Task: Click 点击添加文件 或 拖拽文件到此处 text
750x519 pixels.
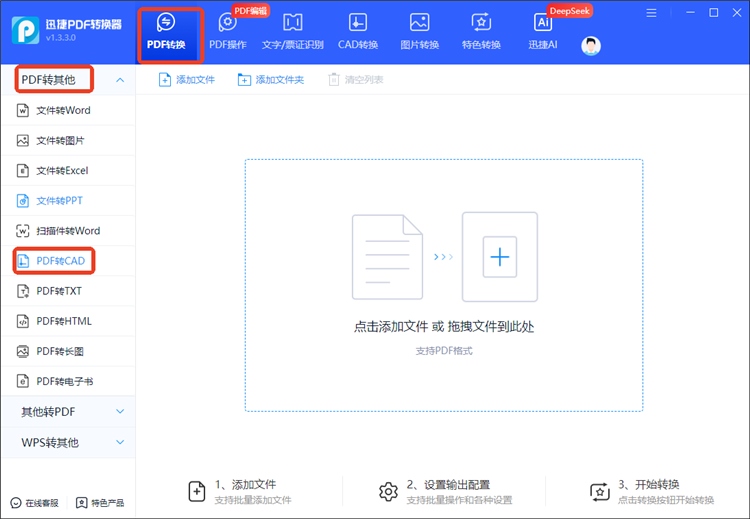Action: point(444,327)
